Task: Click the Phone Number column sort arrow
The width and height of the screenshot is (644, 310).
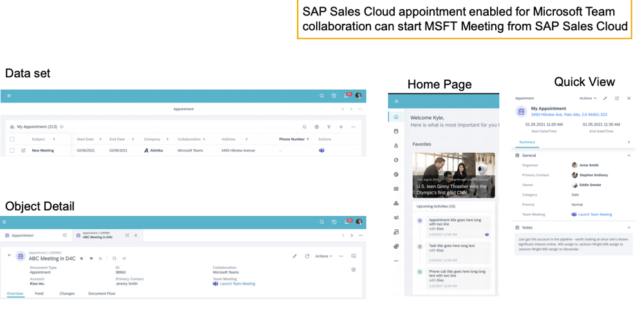Action: point(308,139)
